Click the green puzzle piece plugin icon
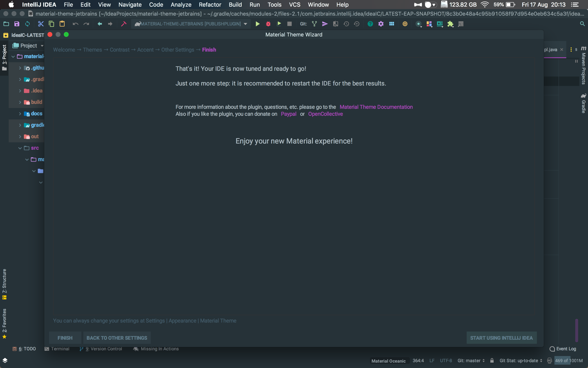The width and height of the screenshot is (588, 368). tap(450, 24)
